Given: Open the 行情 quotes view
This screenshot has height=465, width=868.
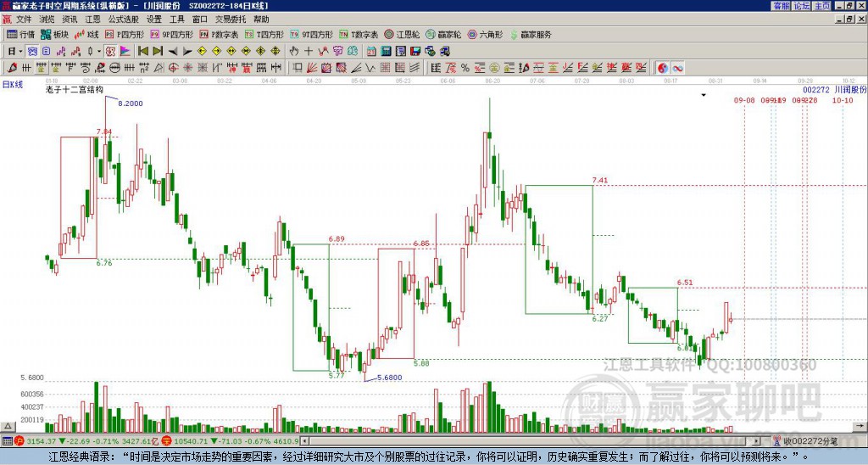Looking at the screenshot, I should (x=20, y=34).
